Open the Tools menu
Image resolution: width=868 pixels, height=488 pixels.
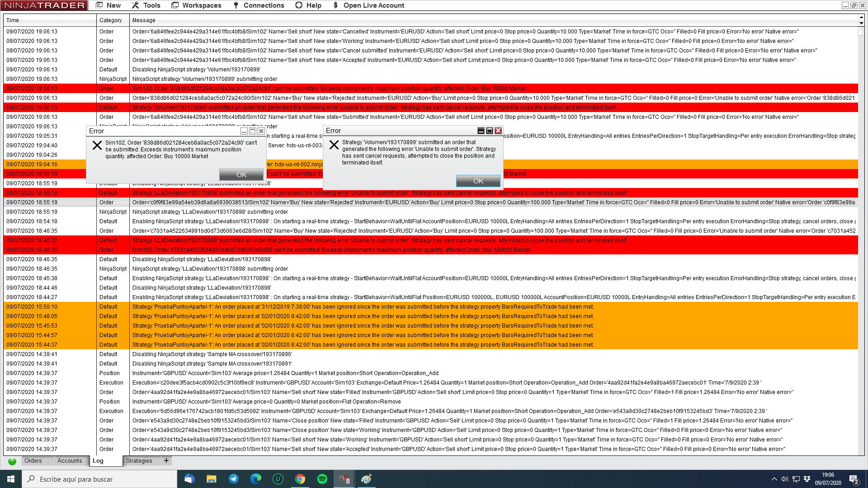point(146,5)
